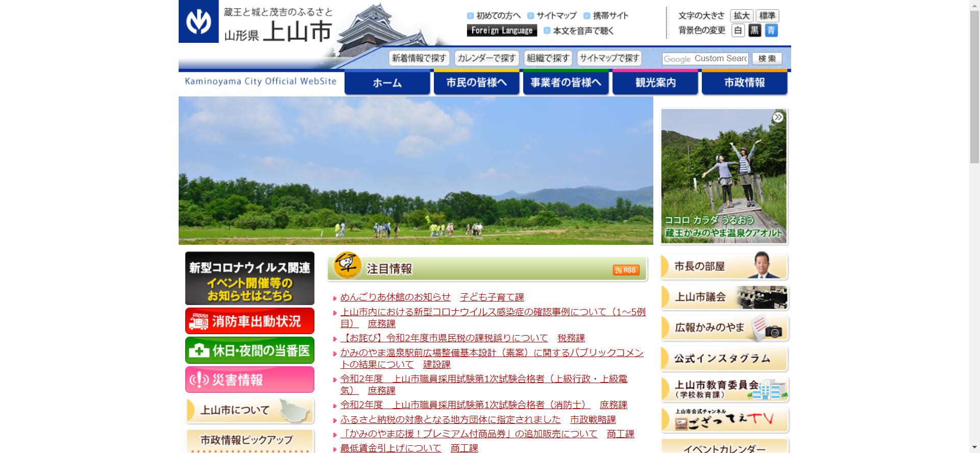This screenshot has height=453, width=980.
Task: Open ふるさと納税 designation news link
Action: [x=451, y=419]
